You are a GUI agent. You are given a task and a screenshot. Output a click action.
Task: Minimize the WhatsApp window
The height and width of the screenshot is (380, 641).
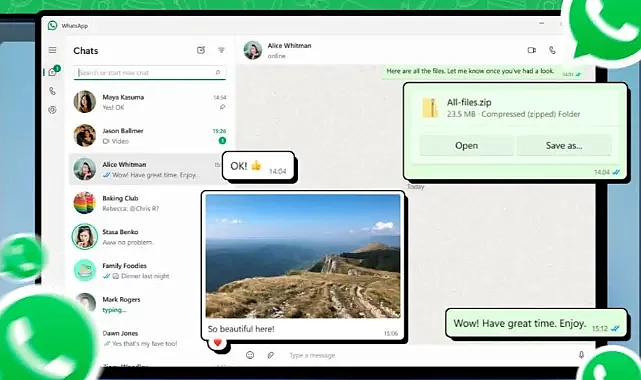click(542, 23)
